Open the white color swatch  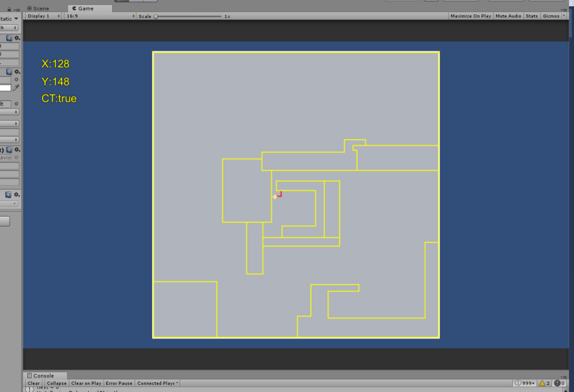(x=6, y=88)
